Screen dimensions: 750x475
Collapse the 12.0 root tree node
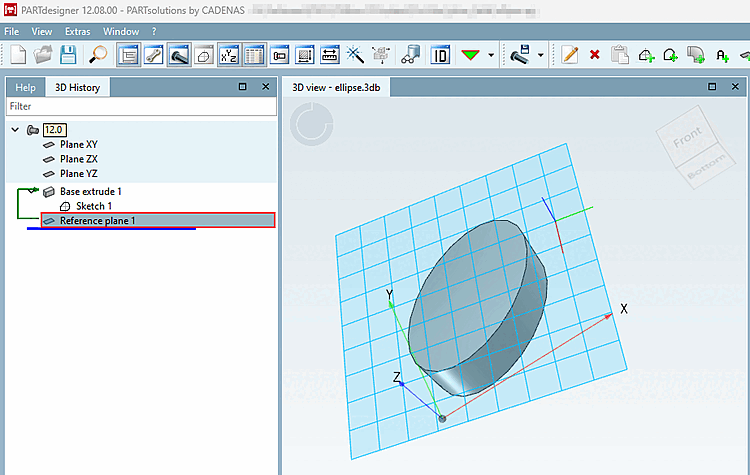(15, 130)
